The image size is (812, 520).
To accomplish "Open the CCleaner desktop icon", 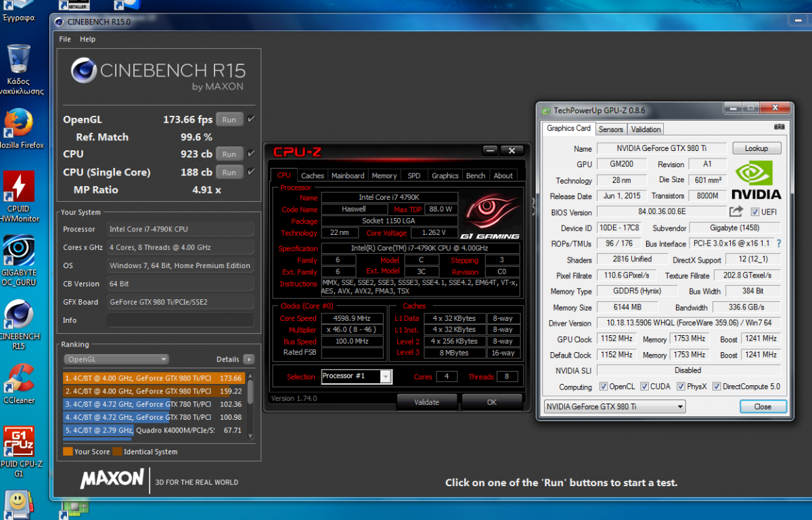I will pyautogui.click(x=20, y=383).
